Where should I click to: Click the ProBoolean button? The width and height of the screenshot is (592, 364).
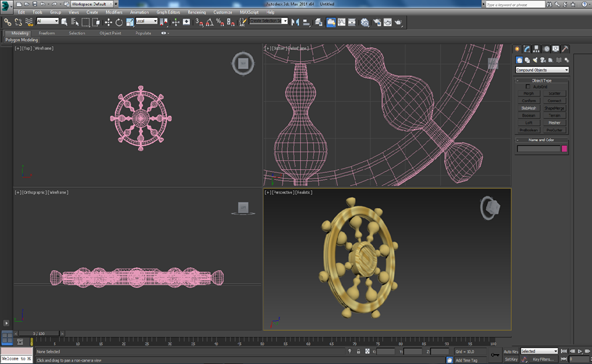(x=529, y=130)
